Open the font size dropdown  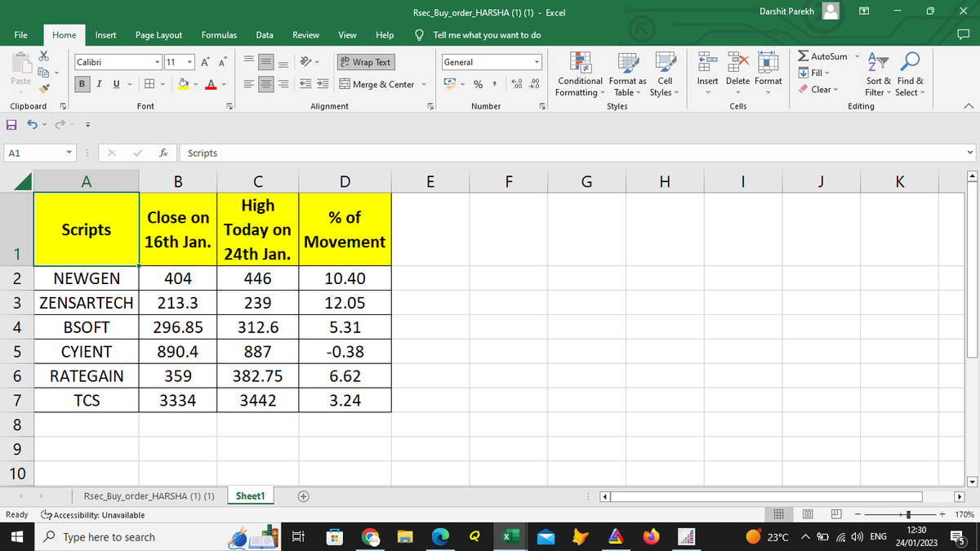point(191,63)
